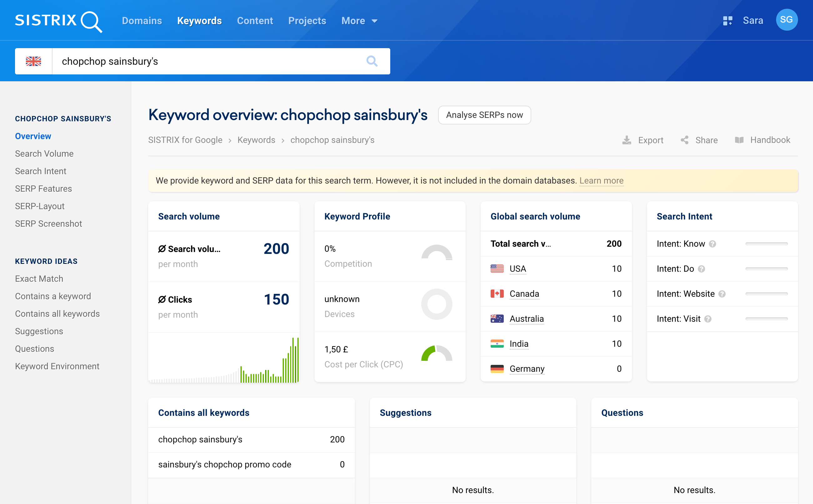Open Keyword Environment in the sidebar
813x504 pixels.
pyautogui.click(x=57, y=366)
